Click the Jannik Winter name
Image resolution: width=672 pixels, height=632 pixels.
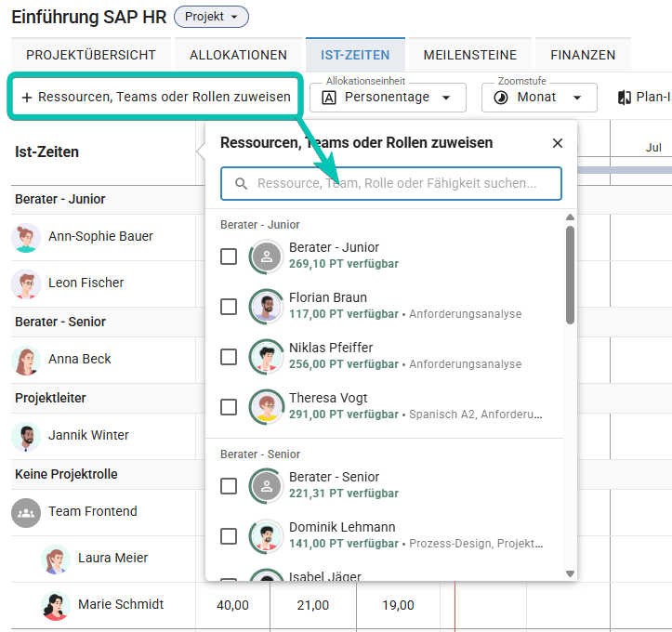88,435
